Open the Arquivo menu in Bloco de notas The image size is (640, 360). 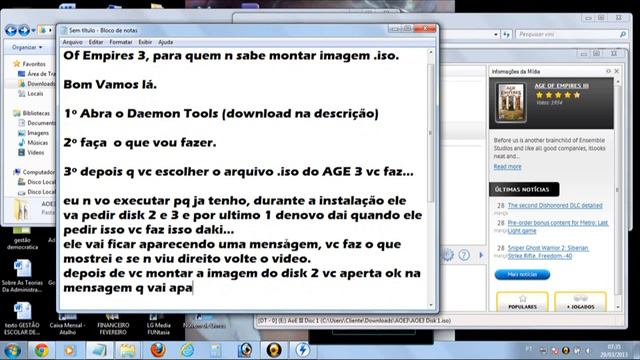72,42
